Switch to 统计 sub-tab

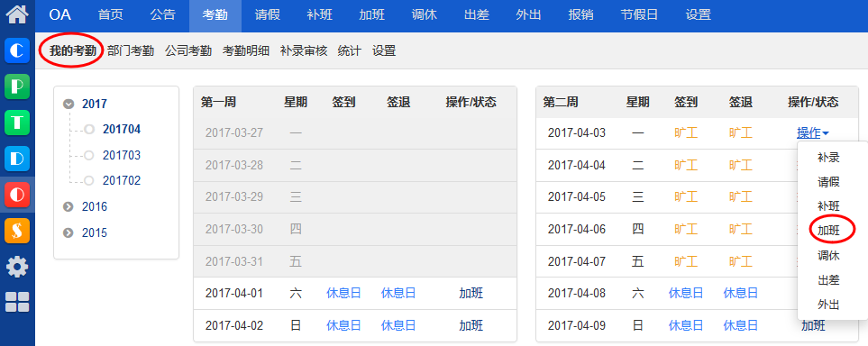[x=350, y=51]
